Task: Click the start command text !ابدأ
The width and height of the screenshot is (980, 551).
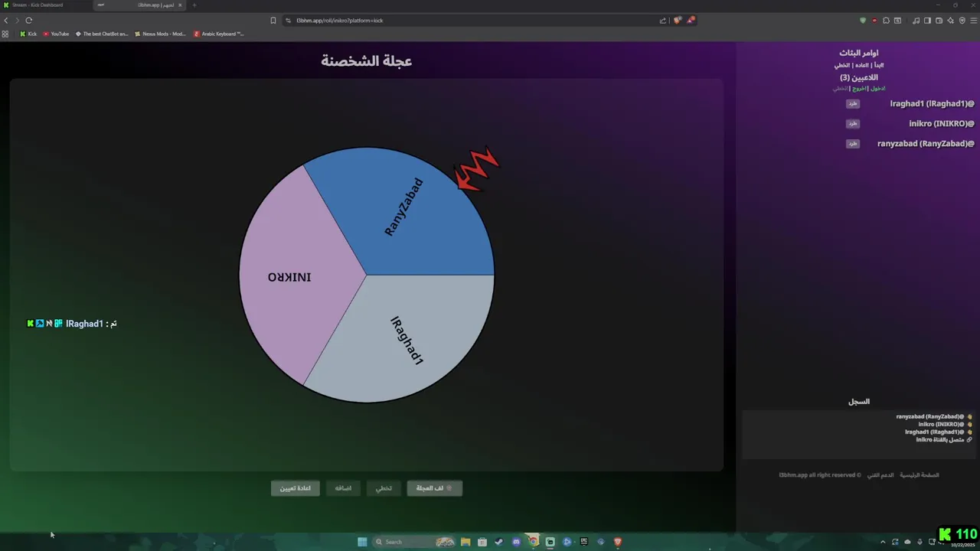Action: click(x=878, y=65)
